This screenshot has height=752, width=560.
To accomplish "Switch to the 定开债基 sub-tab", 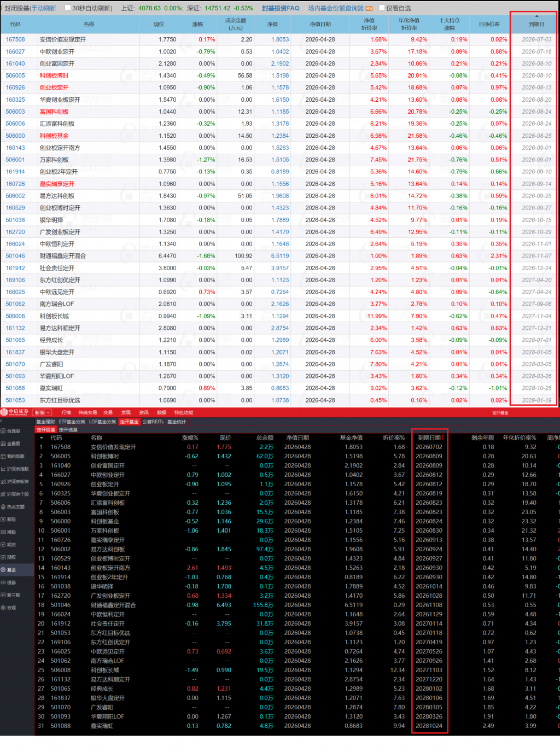I will point(68,430).
